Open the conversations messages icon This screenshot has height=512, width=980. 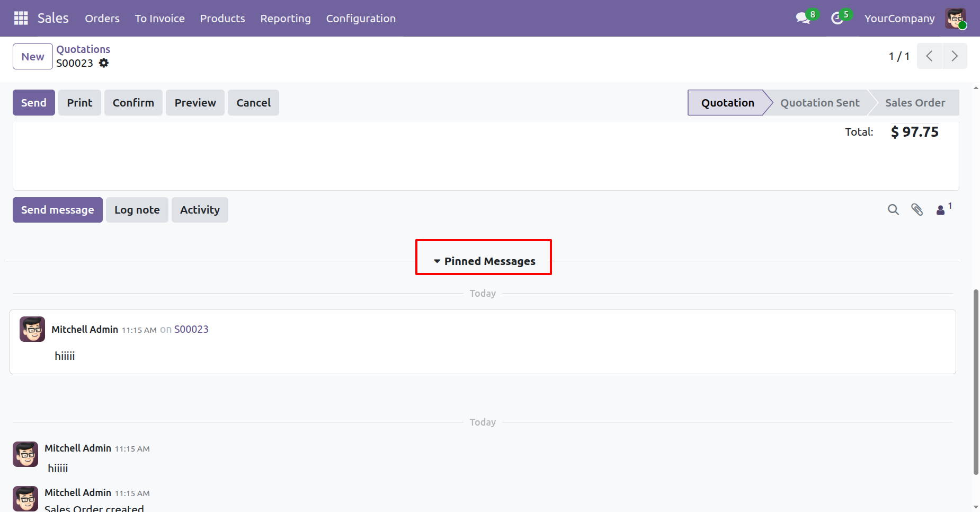(803, 18)
